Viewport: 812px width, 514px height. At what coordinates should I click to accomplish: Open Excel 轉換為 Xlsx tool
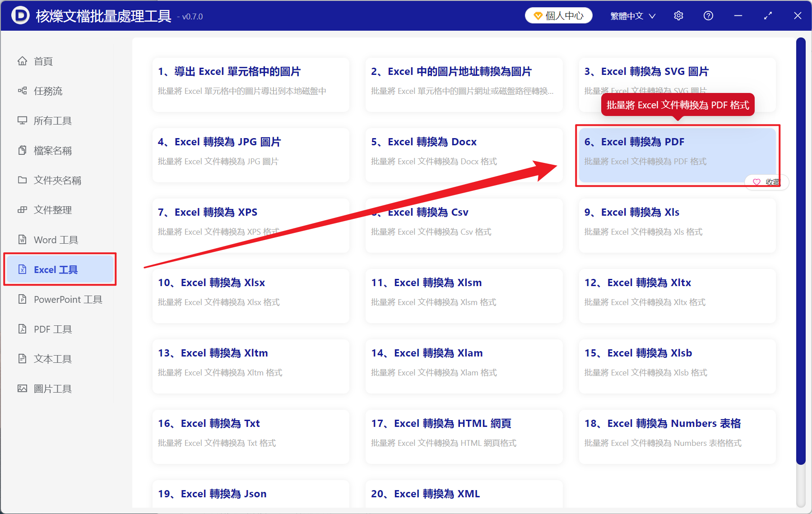pos(251,296)
